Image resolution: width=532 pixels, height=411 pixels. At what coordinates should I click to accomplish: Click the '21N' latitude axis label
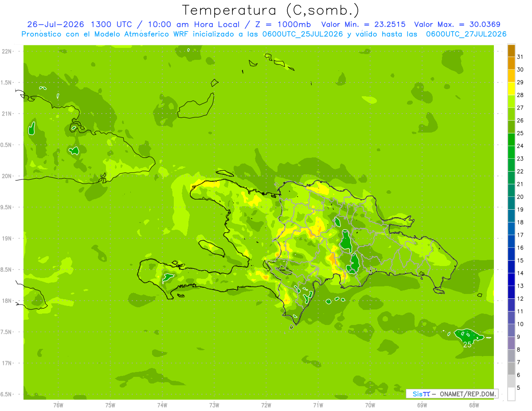[7, 114]
